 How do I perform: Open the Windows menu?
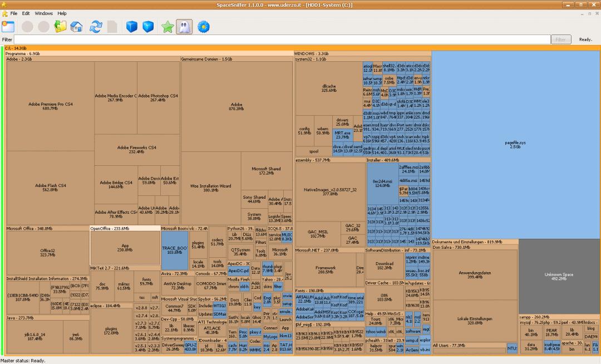(x=43, y=13)
